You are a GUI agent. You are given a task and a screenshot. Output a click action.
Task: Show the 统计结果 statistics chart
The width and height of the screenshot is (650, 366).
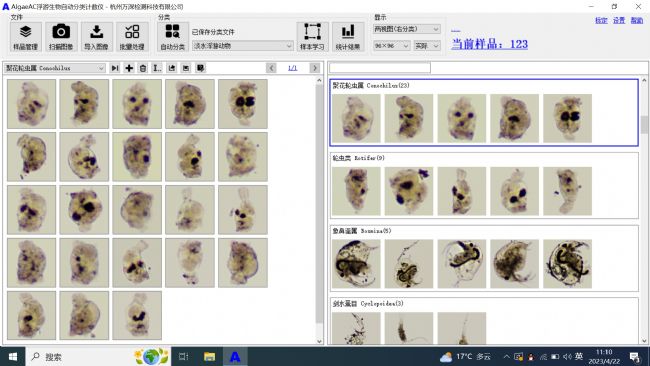[348, 37]
